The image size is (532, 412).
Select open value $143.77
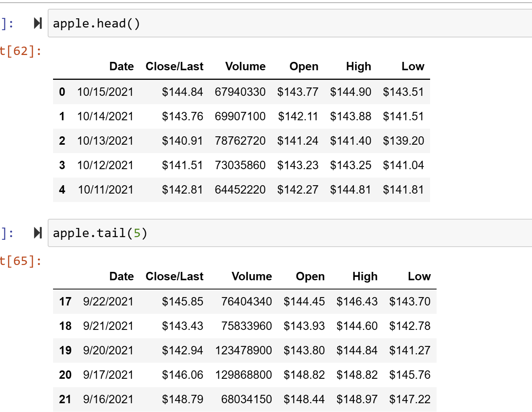pyautogui.click(x=298, y=92)
